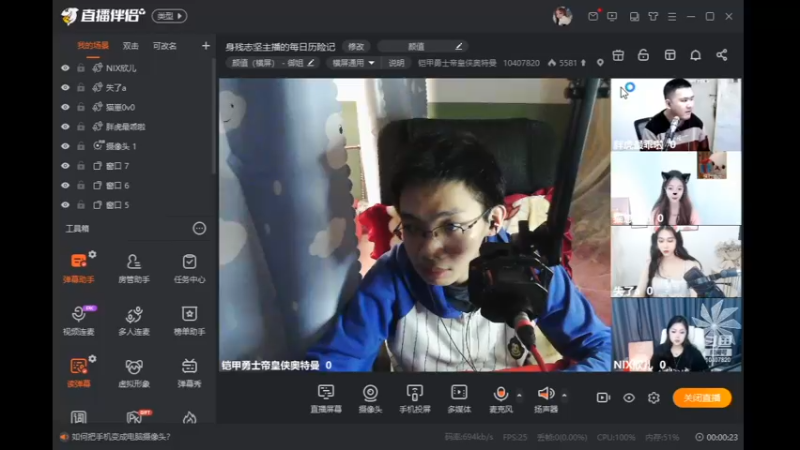Viewport: 800px width, 450px height.
Task: Hide the 摄像头 1 source layer
Action: tap(65, 146)
